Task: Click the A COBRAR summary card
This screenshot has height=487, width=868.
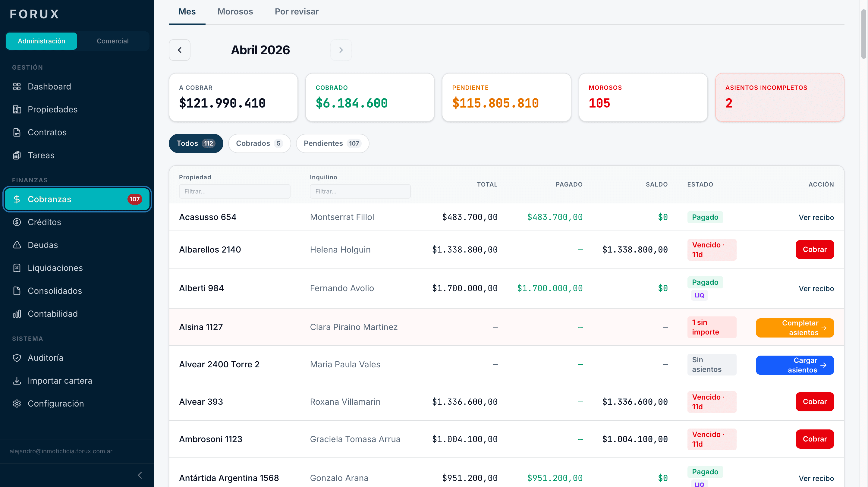Action: click(x=233, y=97)
